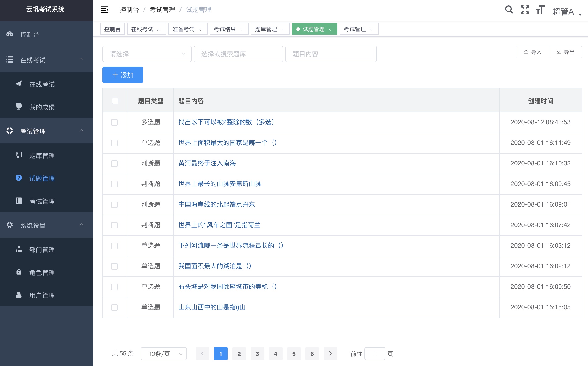Open the 请选择 dropdown
Image resolution: width=588 pixels, height=366 pixels.
pos(147,54)
